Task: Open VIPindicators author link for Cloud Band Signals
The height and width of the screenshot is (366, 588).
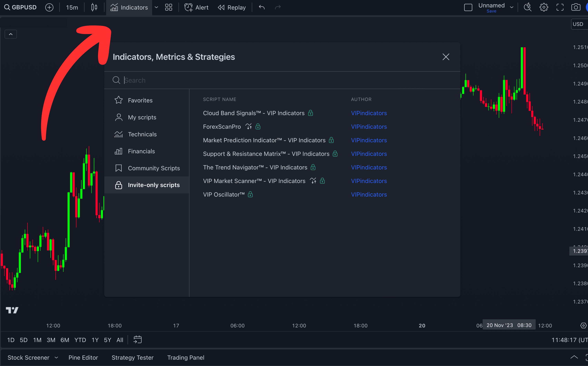Action: (369, 113)
